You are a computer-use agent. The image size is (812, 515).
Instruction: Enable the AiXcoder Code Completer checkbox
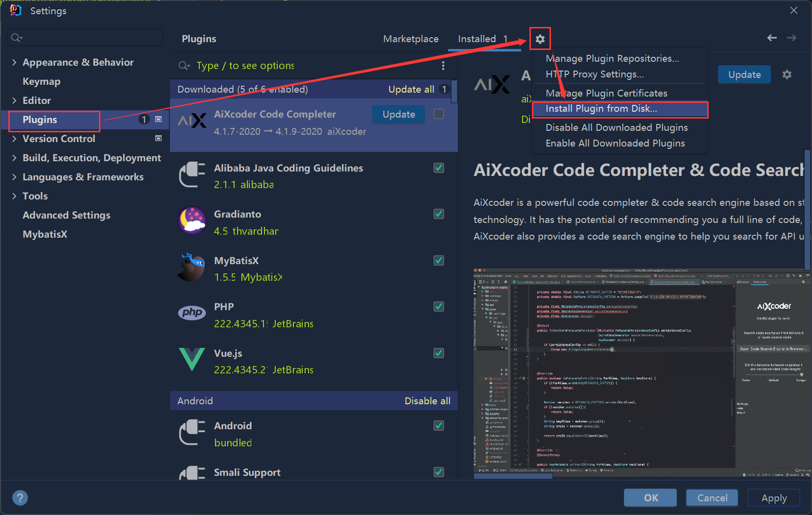point(439,114)
